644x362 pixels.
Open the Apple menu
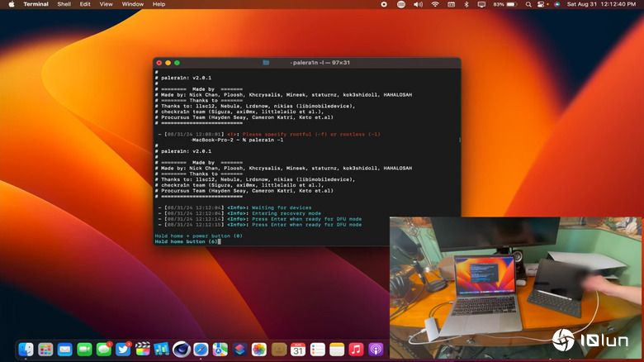10,4
